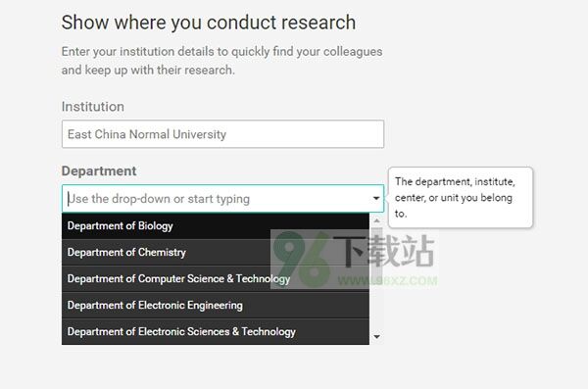Click the Institution label
The height and width of the screenshot is (389, 588).
pos(93,107)
